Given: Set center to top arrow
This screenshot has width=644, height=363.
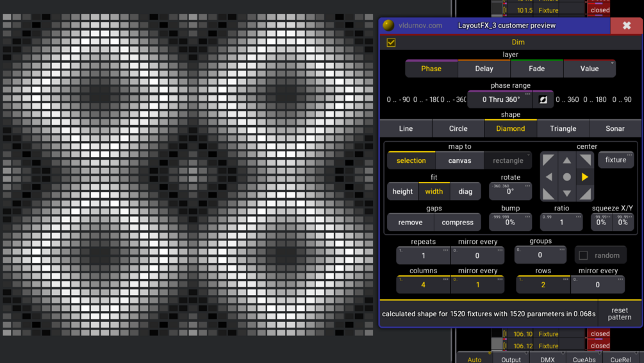Looking at the screenshot, I should (567, 160).
